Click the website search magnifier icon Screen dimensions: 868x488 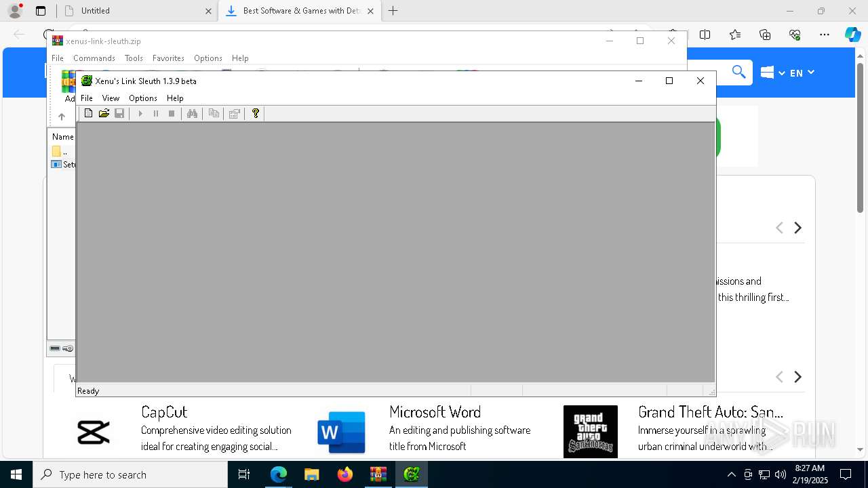tap(738, 72)
